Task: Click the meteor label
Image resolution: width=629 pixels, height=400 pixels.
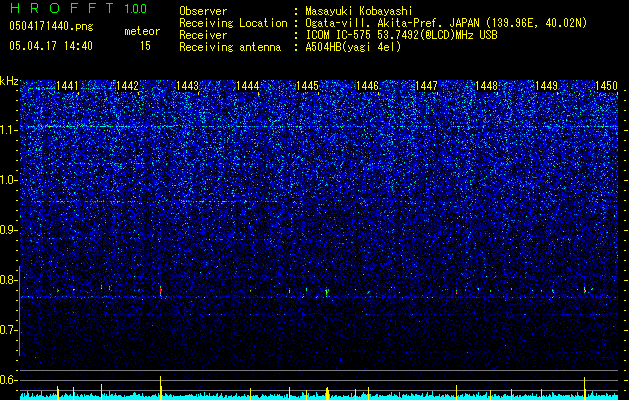Action: tap(142, 31)
